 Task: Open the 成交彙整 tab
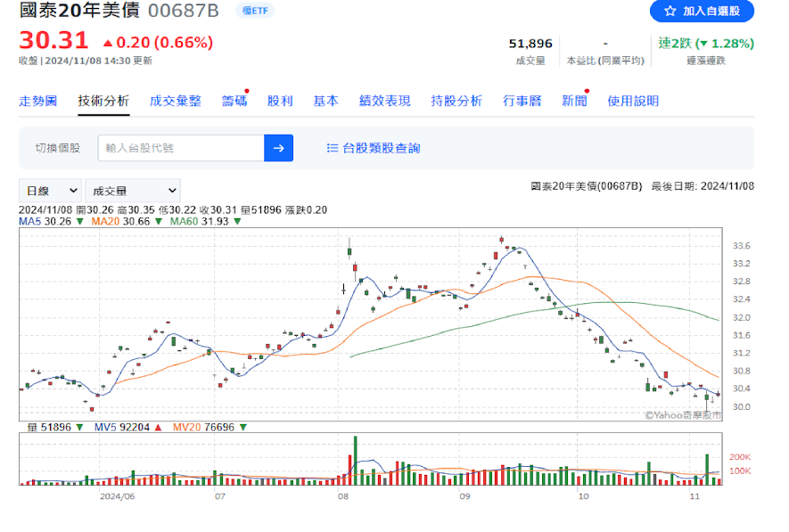(x=175, y=101)
